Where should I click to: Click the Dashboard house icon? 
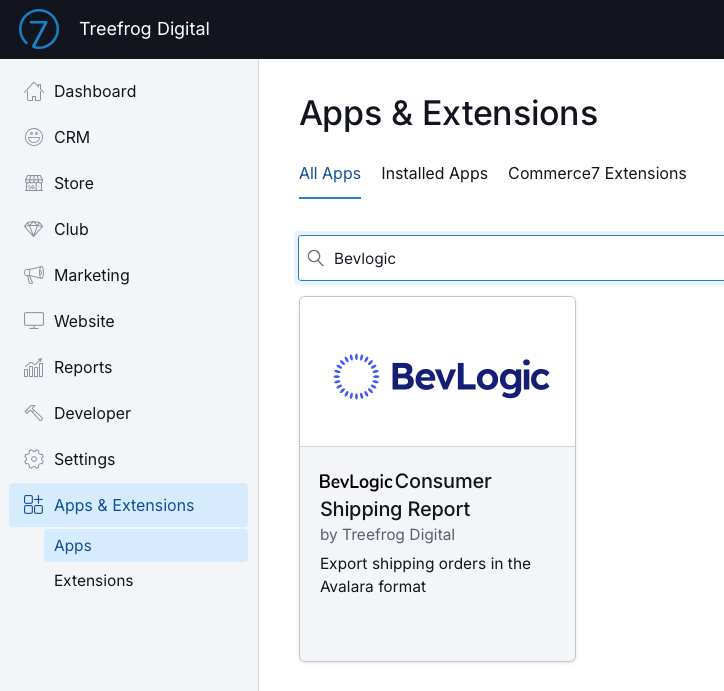coord(34,91)
